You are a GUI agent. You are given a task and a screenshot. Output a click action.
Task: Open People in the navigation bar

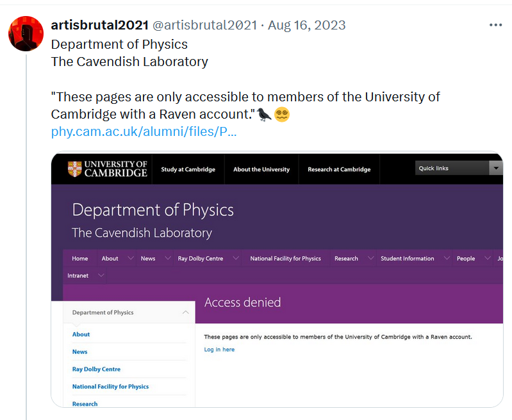click(x=466, y=258)
